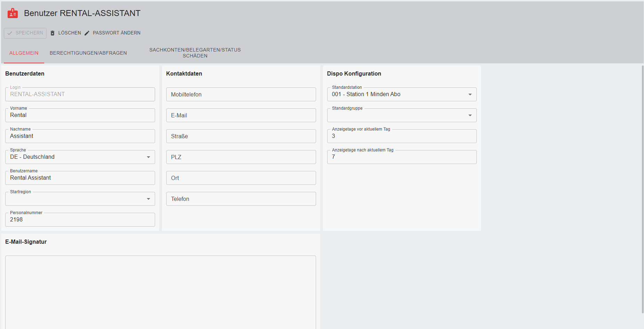Viewport: 644px width, 329px height.
Task: Focus the Nachname input field
Action: (80, 136)
